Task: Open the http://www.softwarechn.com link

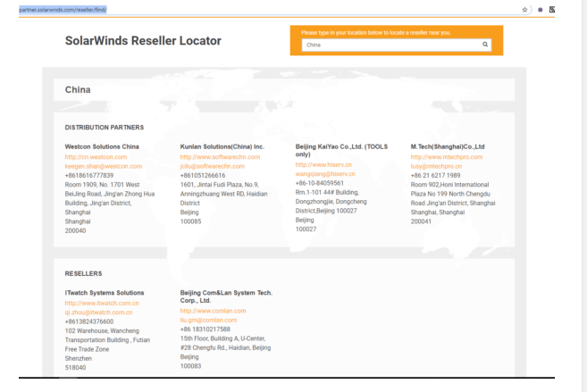Action: click(220, 157)
